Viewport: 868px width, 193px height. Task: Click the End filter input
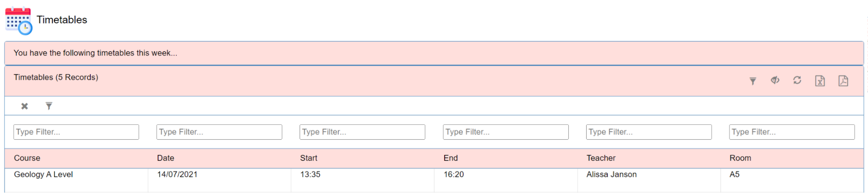click(x=506, y=132)
